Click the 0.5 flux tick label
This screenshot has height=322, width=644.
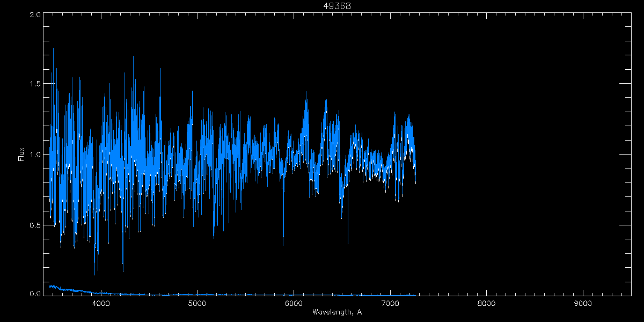35,225
